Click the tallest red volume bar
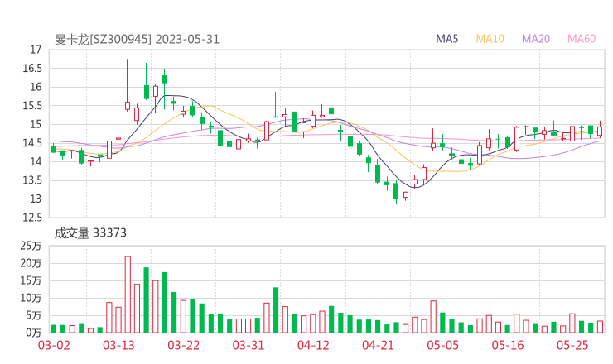 tap(128, 294)
